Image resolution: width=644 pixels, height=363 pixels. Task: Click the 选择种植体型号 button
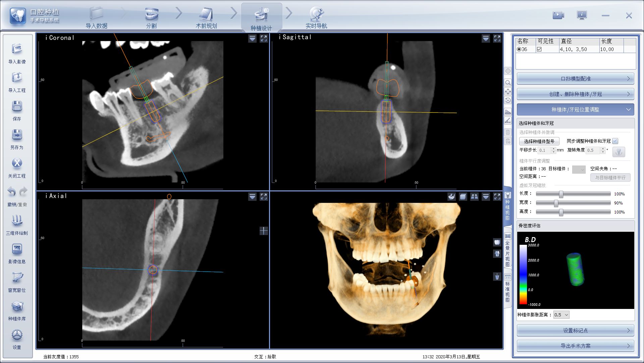(x=539, y=141)
